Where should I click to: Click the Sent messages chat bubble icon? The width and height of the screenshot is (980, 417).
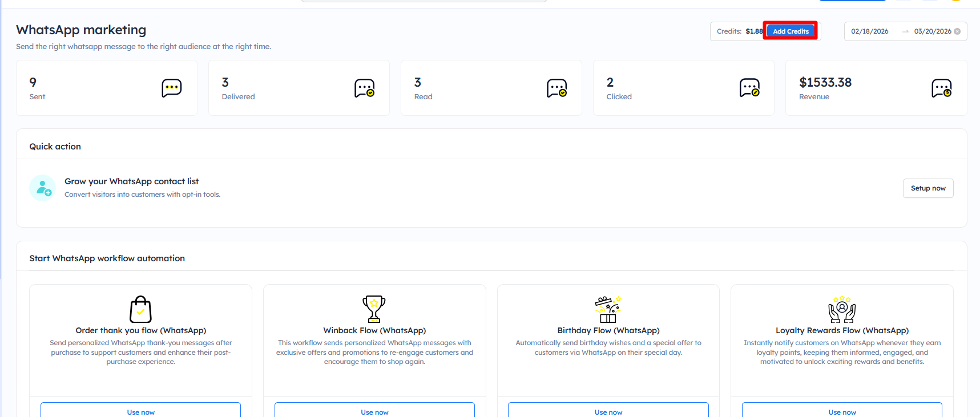click(x=171, y=88)
